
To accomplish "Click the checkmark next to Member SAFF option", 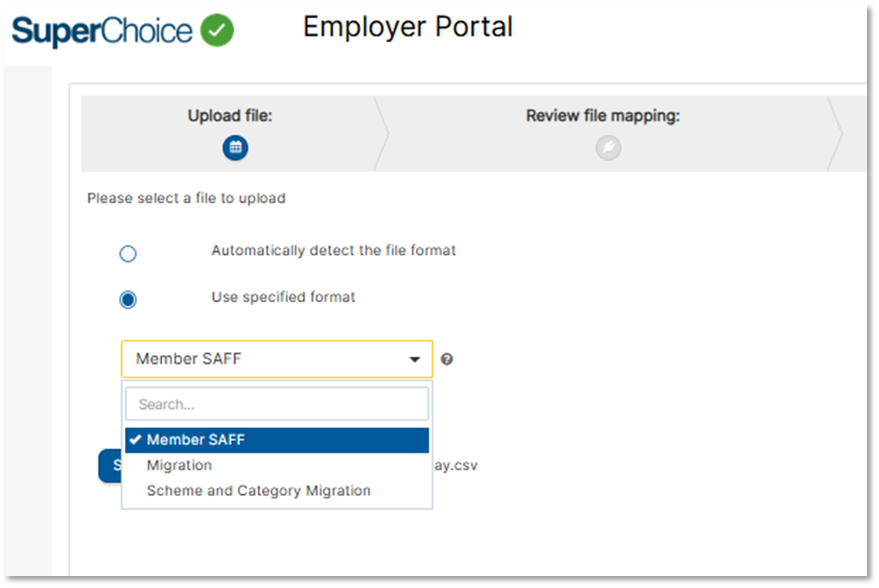I will pyautogui.click(x=136, y=439).
